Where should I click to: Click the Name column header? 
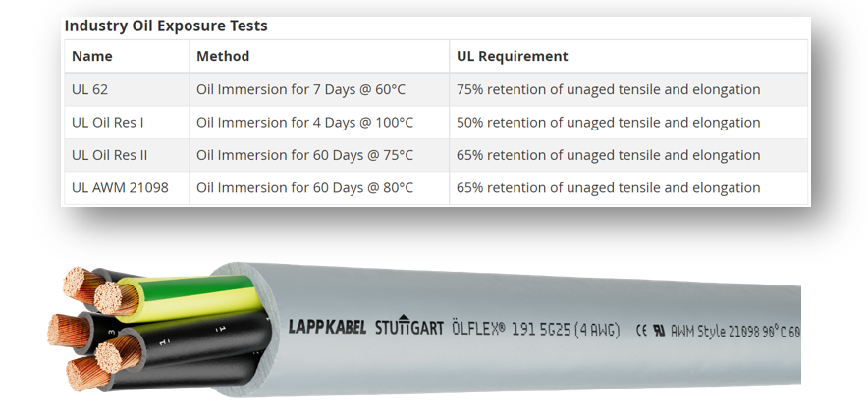[x=92, y=56]
